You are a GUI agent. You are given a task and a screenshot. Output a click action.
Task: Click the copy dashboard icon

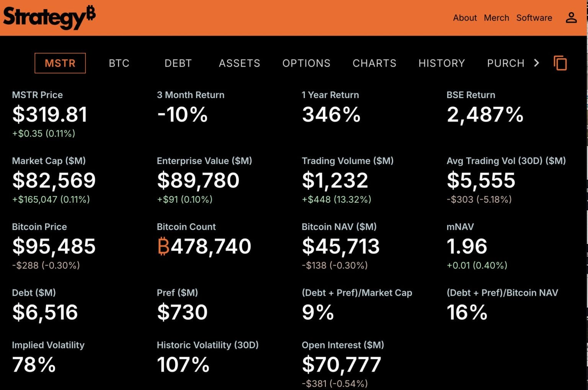tap(560, 63)
